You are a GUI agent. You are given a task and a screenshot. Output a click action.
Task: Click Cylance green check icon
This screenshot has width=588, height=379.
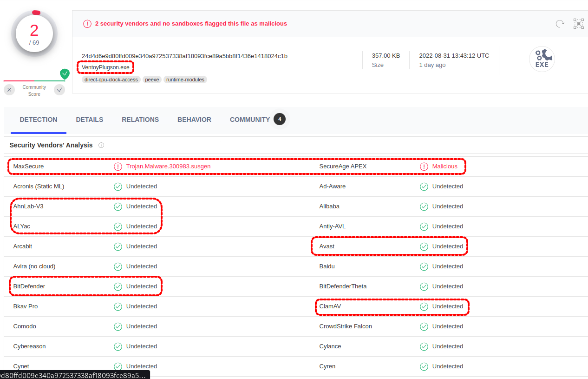coord(424,346)
